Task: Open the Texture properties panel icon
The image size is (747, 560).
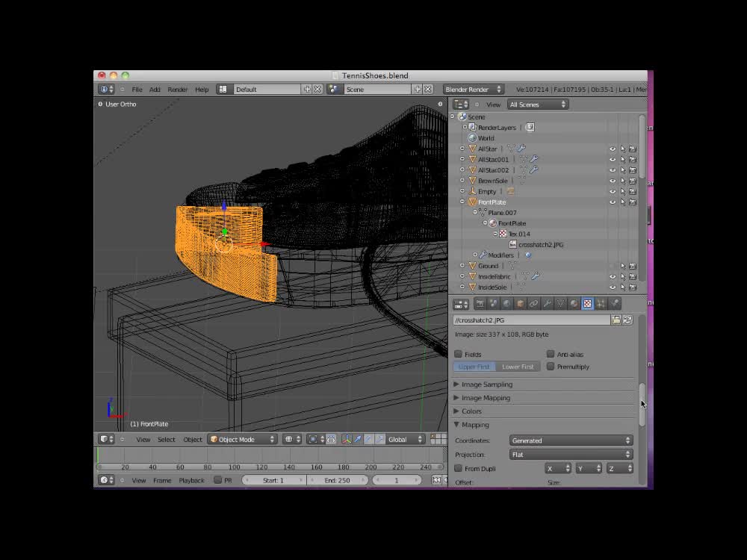Action: pyautogui.click(x=588, y=303)
